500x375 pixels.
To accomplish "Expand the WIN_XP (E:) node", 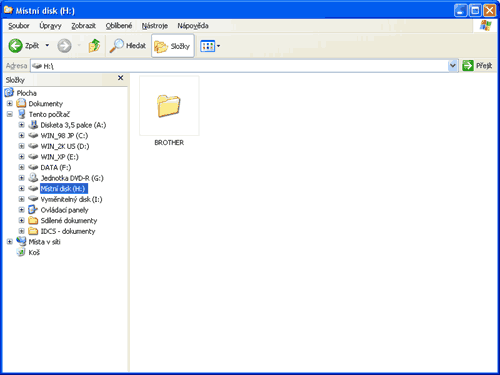I will (22, 157).
